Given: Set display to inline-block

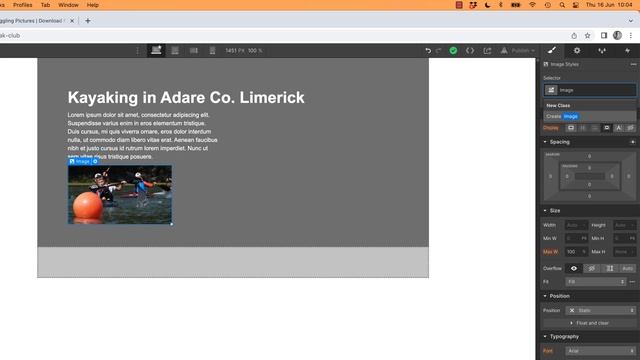Looking at the screenshot, I should coord(607,128).
